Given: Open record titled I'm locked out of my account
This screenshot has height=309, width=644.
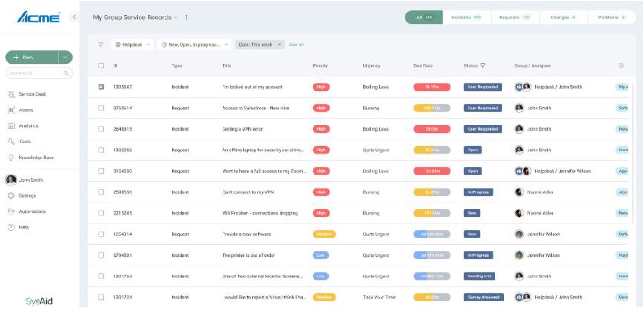Looking at the screenshot, I should [x=252, y=87].
